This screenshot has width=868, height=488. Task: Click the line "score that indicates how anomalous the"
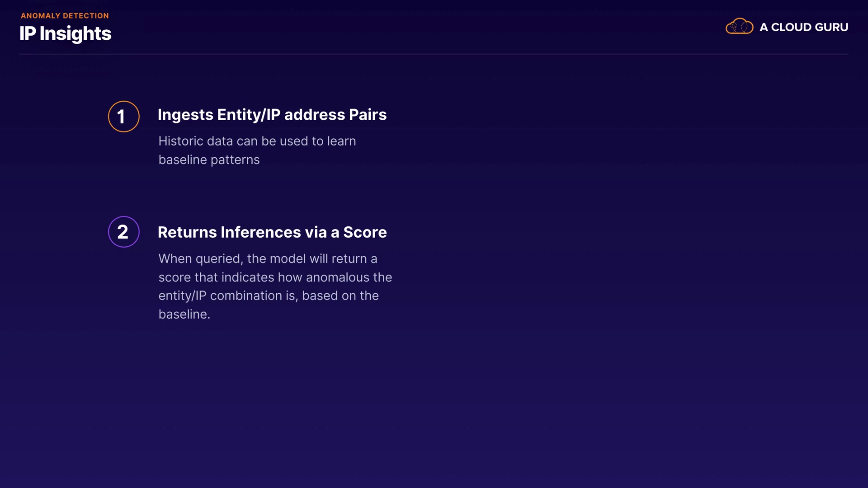pos(275,277)
